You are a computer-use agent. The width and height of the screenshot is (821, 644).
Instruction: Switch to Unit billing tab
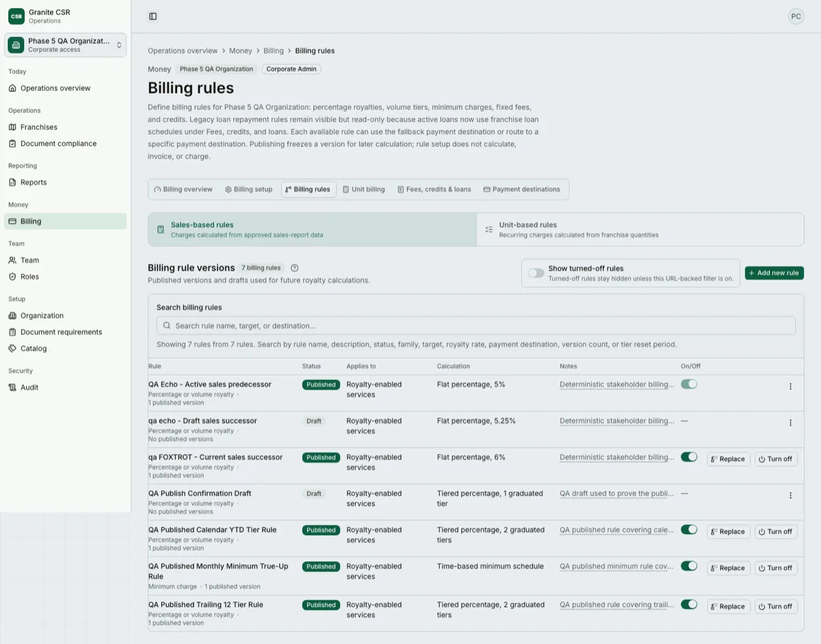coord(364,189)
